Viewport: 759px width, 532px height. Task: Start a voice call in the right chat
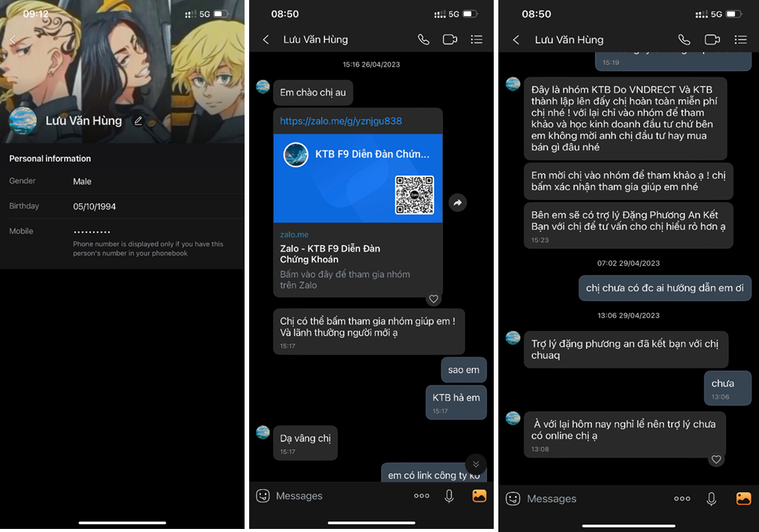pyautogui.click(x=684, y=40)
